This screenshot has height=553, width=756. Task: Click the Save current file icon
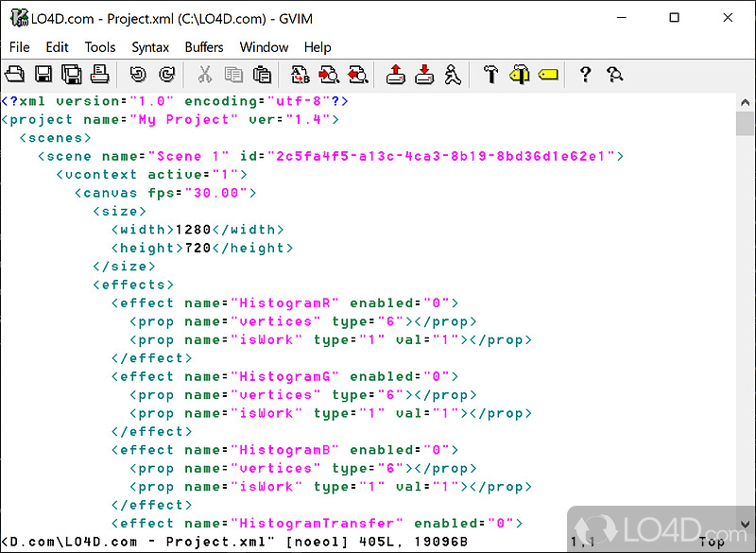[x=43, y=75]
